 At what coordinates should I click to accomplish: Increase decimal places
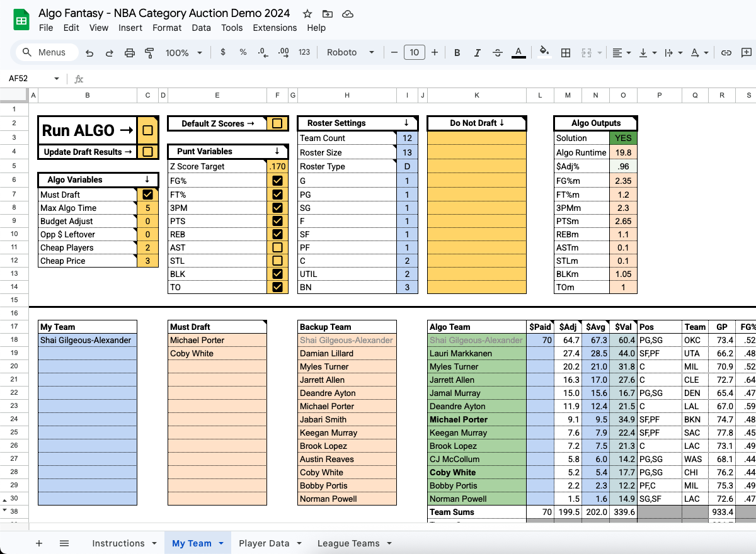tap(283, 53)
